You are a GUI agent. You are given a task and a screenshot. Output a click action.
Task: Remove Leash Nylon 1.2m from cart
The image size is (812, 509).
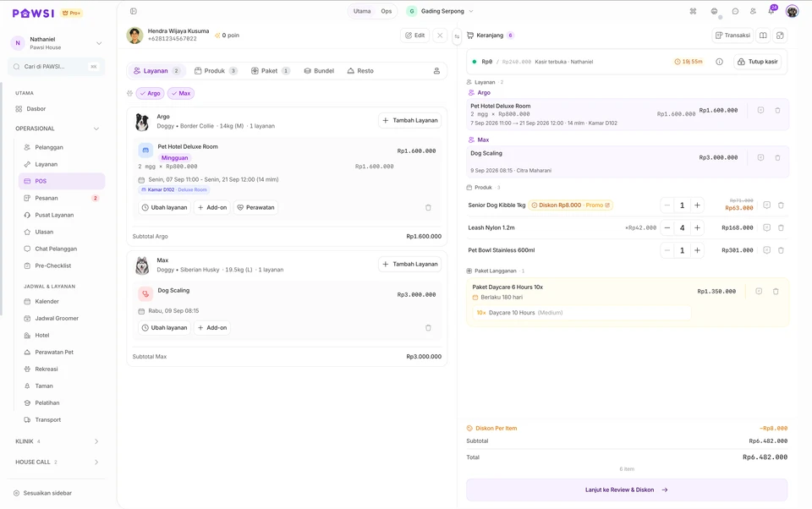[781, 227]
